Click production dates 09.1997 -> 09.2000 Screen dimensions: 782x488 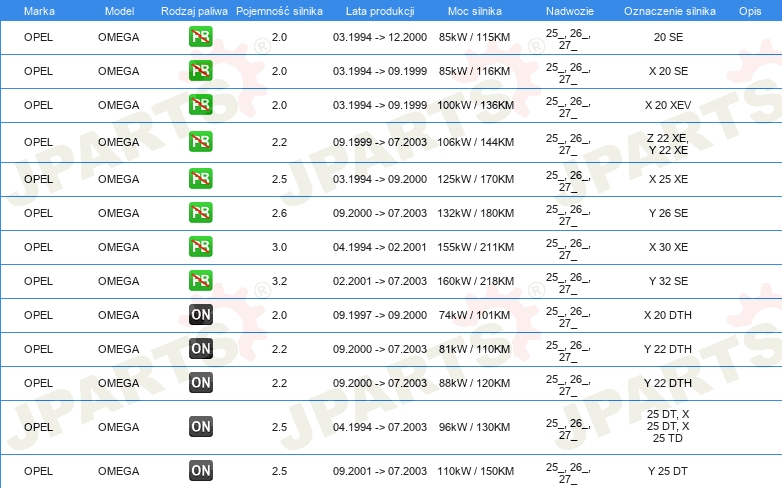coord(380,315)
